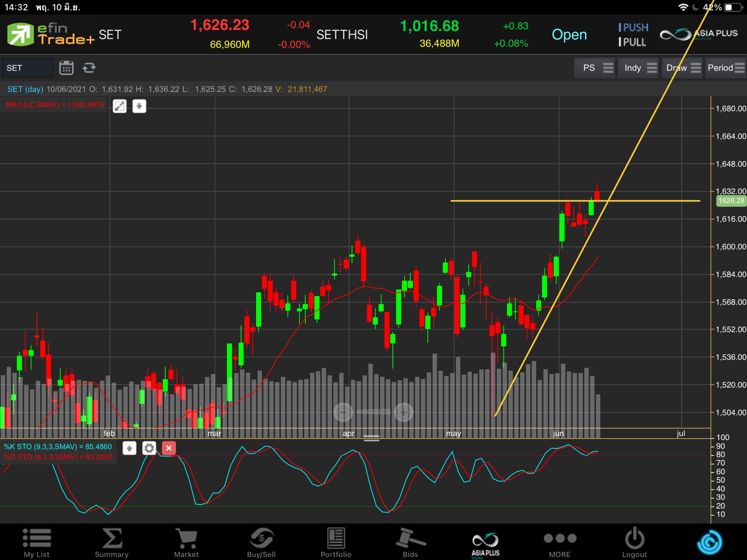The width and height of the screenshot is (747, 560).
Task: Select the PUSH mode option
Action: pos(633,27)
